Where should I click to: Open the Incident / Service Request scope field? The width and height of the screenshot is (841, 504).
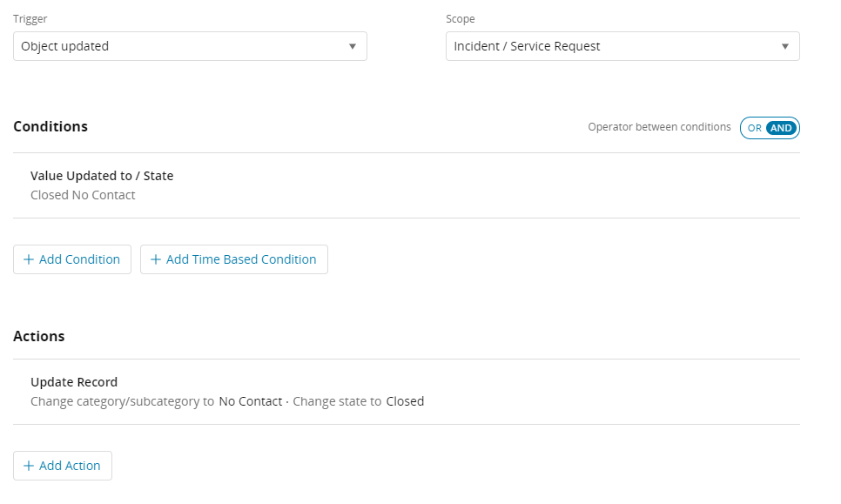[622, 46]
